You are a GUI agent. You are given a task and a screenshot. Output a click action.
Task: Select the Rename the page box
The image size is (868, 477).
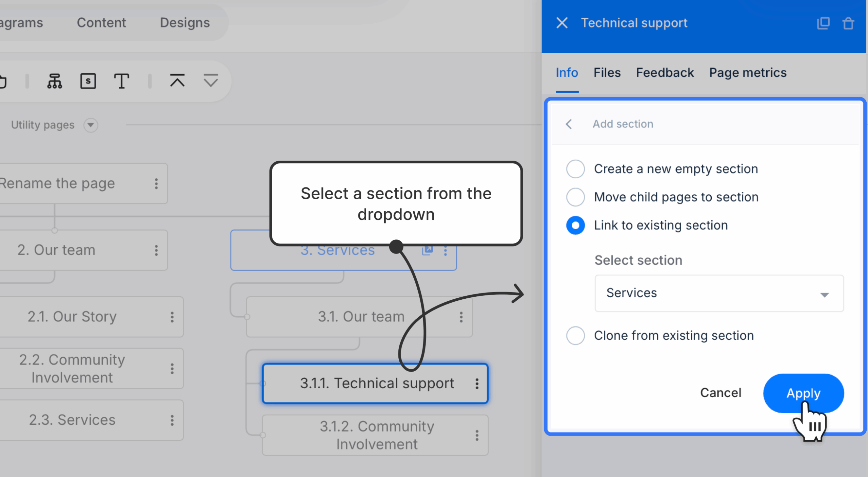[83, 183]
